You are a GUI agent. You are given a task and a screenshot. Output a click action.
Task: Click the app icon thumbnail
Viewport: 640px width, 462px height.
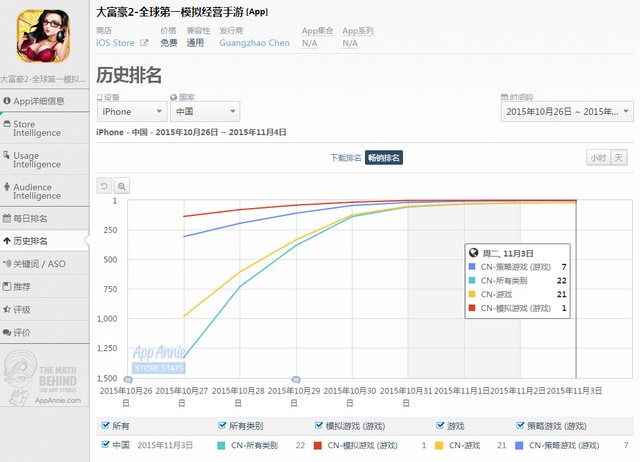(x=43, y=36)
